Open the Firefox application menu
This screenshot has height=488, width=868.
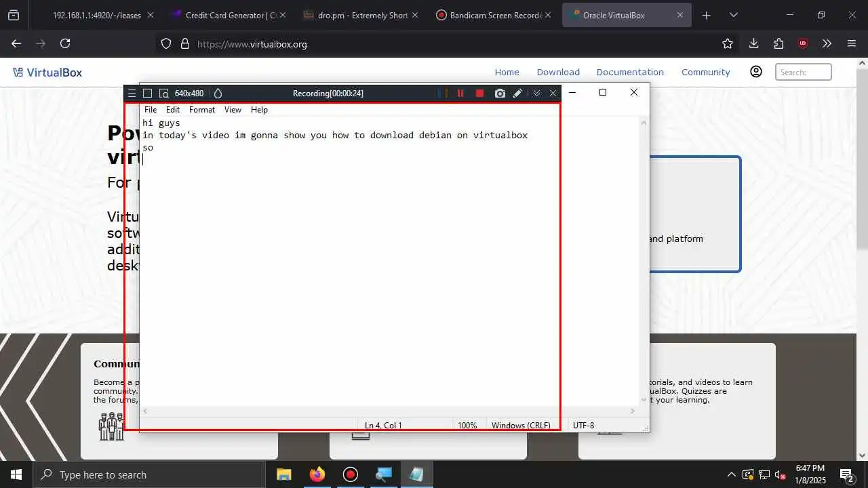pyautogui.click(x=852, y=43)
